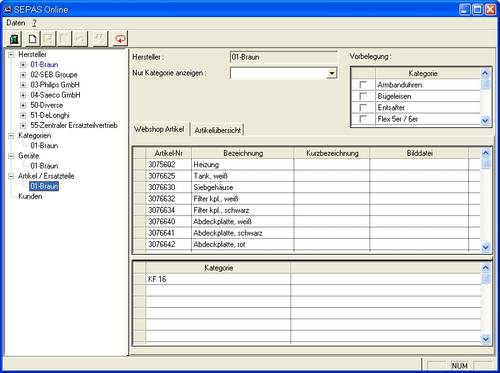
Task: Select the Kunden tree item
Action: tap(30, 196)
